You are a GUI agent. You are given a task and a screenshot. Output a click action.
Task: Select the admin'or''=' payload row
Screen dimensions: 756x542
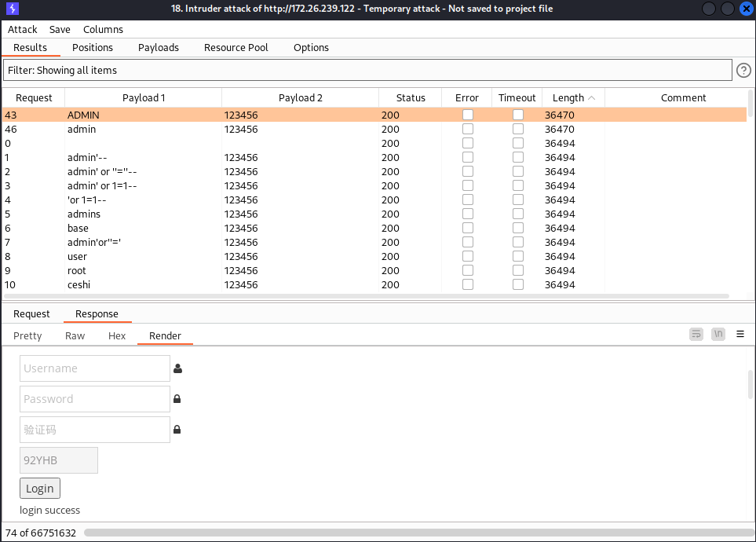(374, 242)
